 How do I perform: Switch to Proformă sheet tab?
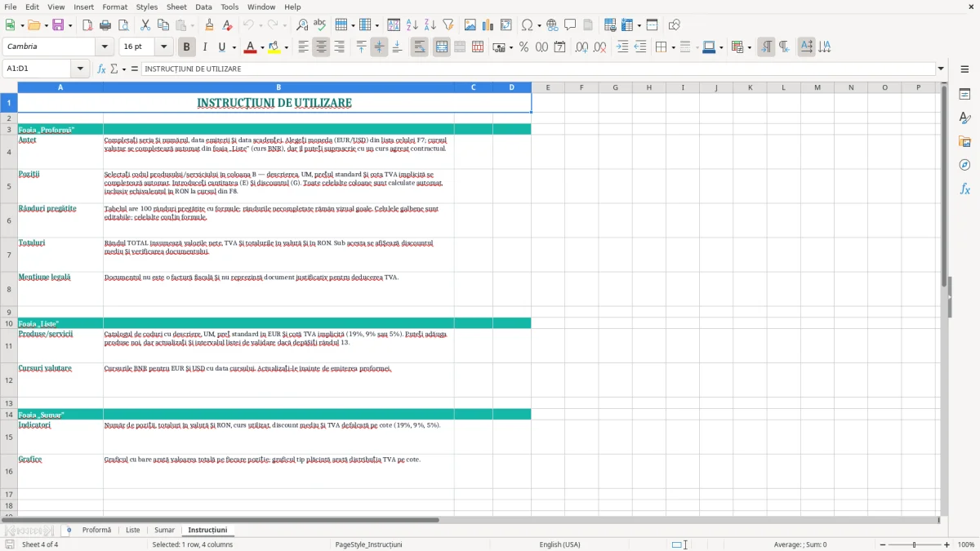(96, 530)
